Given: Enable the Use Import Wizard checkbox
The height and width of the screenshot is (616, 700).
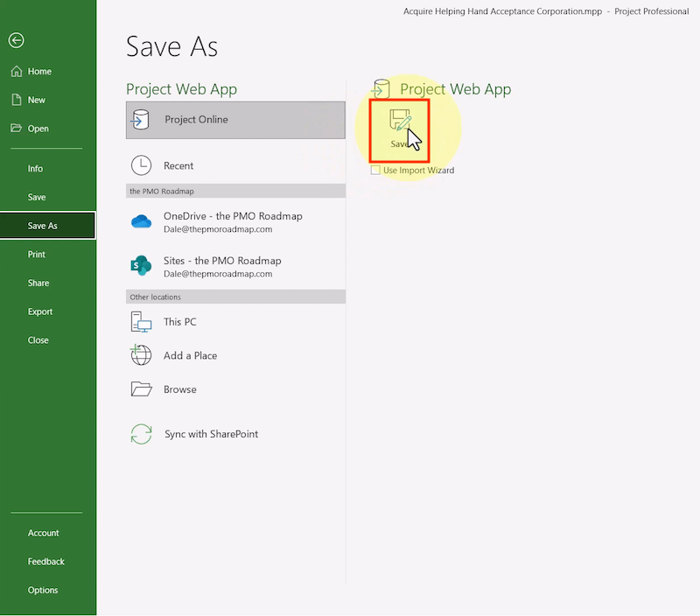Looking at the screenshot, I should (x=375, y=170).
